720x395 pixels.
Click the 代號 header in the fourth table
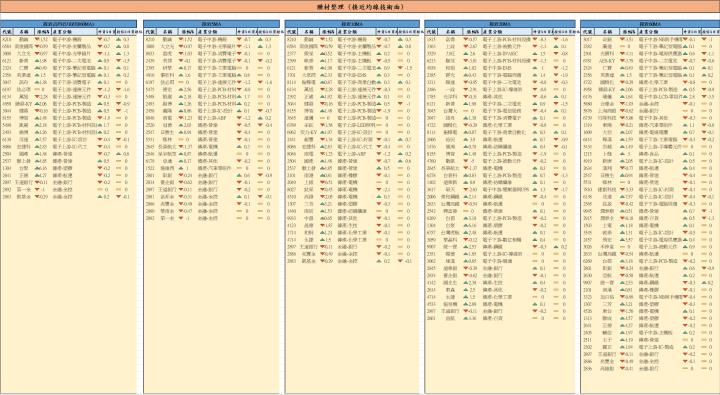pos(431,32)
